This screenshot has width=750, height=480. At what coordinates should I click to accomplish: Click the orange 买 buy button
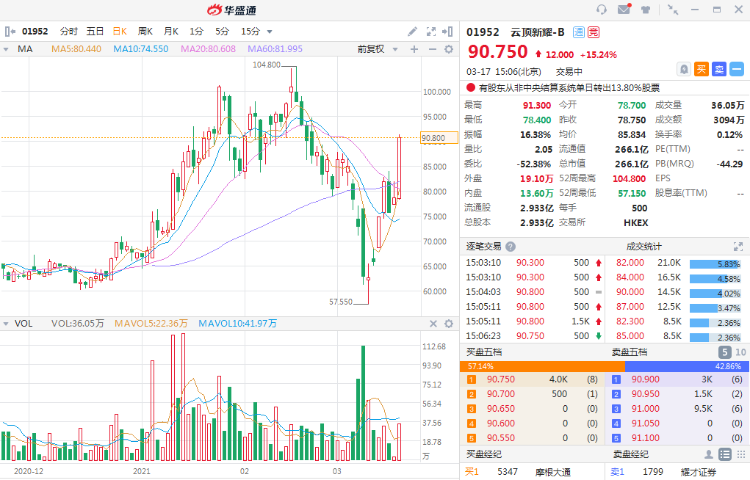(702, 68)
